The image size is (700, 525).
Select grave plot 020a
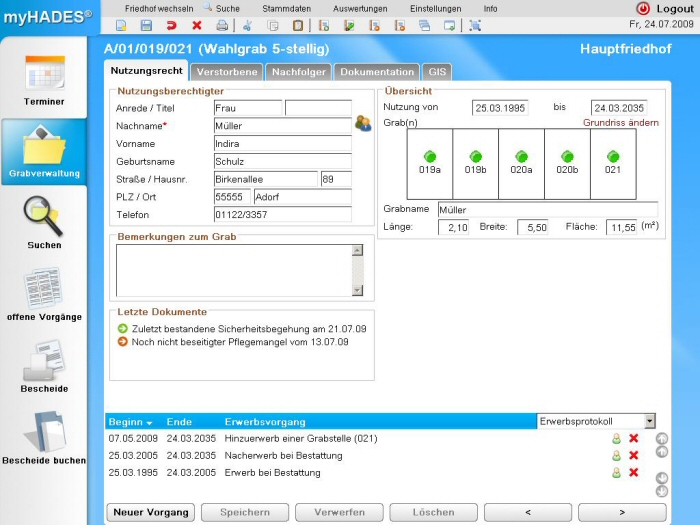click(521, 164)
